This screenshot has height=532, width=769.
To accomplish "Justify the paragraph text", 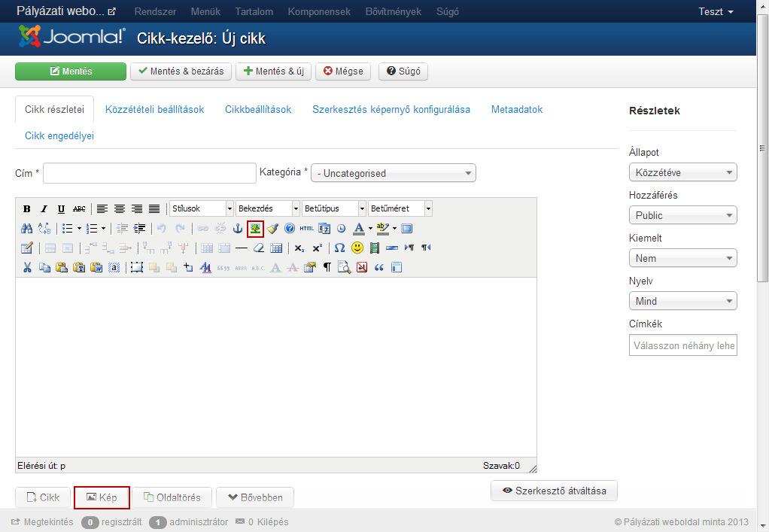I will 154,209.
